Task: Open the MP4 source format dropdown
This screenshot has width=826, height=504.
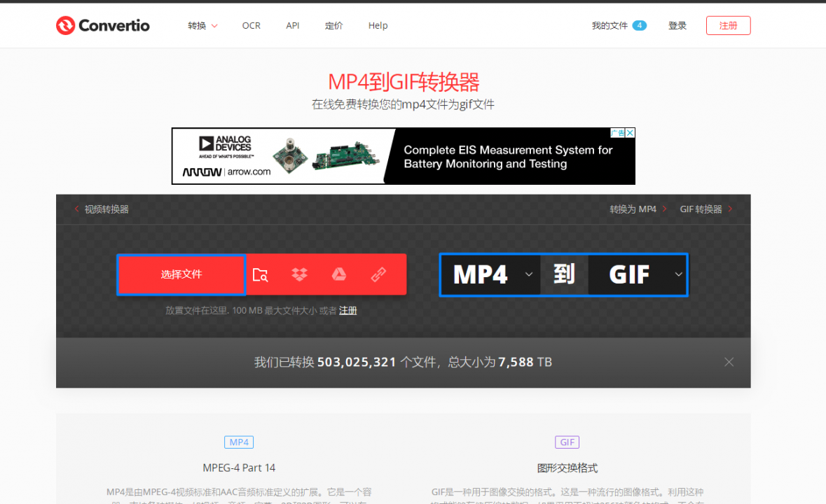Action: (491, 274)
